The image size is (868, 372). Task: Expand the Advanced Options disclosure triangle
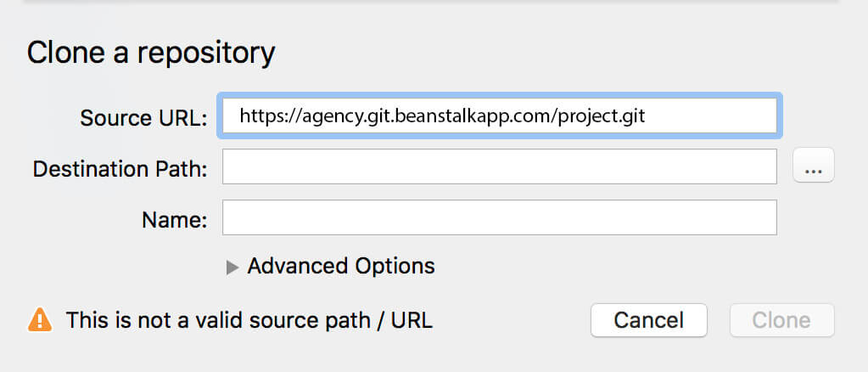click(x=232, y=268)
